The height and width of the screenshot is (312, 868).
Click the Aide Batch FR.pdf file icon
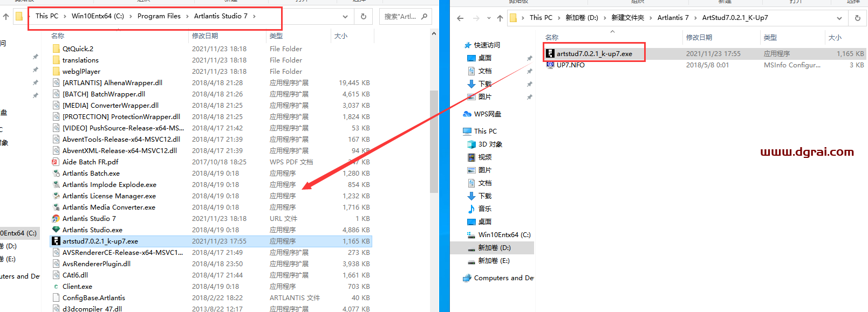pyautogui.click(x=56, y=162)
